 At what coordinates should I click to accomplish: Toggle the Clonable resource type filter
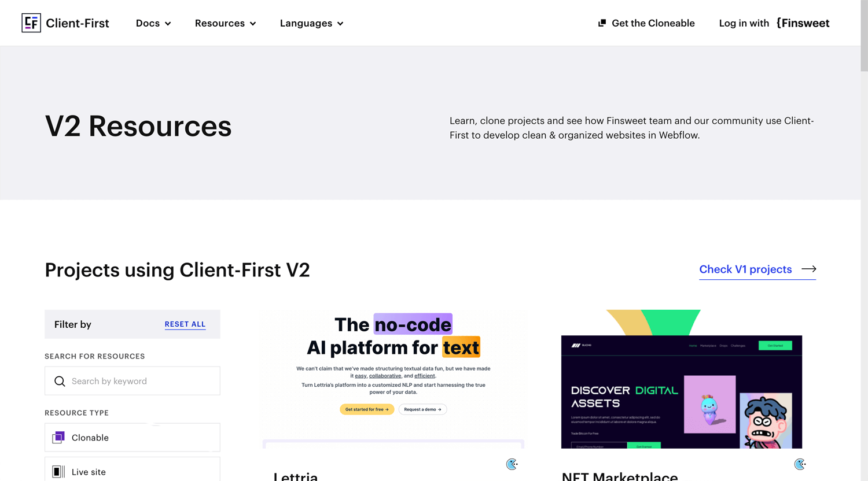[133, 438]
